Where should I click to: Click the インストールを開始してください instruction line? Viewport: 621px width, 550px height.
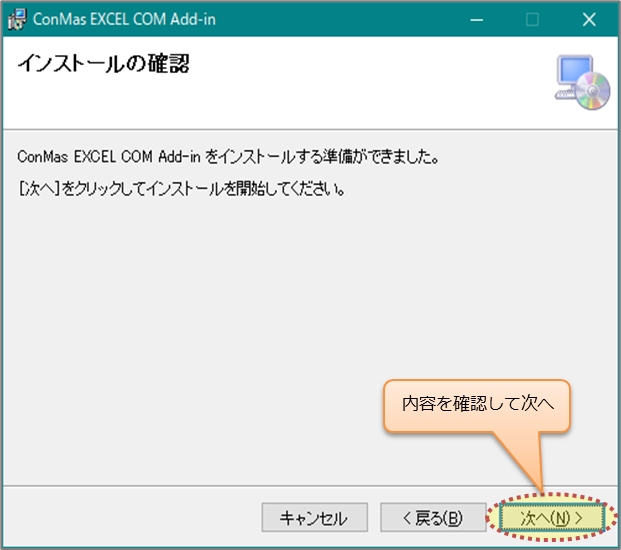pos(182,188)
